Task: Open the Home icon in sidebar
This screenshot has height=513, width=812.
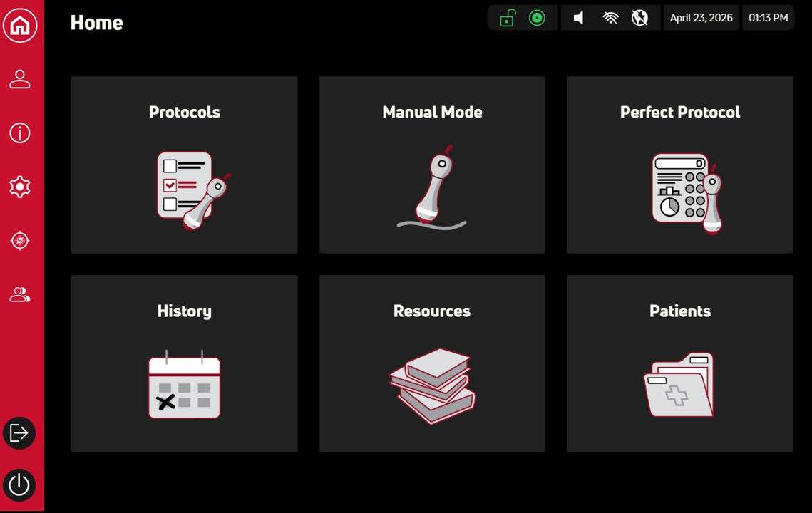Action: click(20, 24)
